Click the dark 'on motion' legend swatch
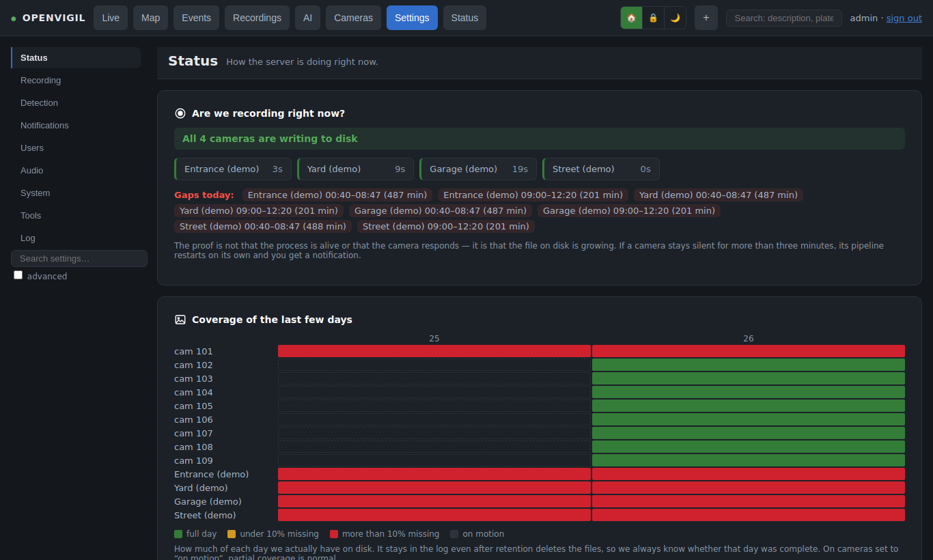Image resolution: width=933 pixels, height=560 pixels. pos(454,534)
